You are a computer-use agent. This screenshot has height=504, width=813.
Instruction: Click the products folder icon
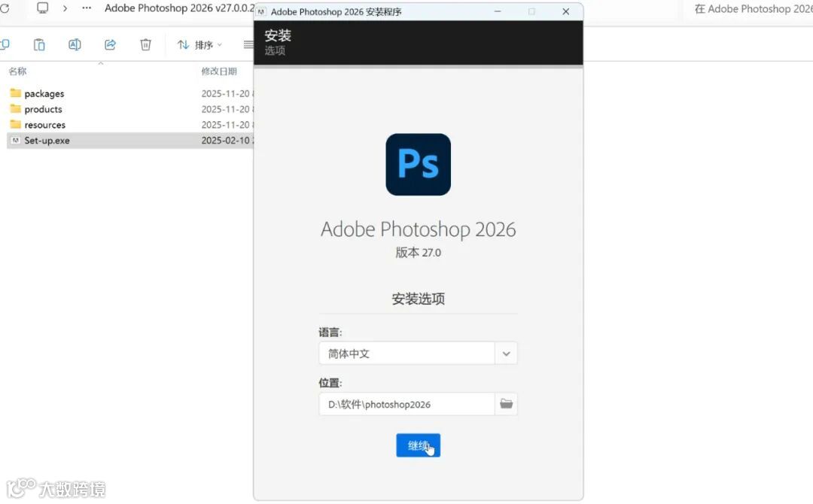[16, 109]
